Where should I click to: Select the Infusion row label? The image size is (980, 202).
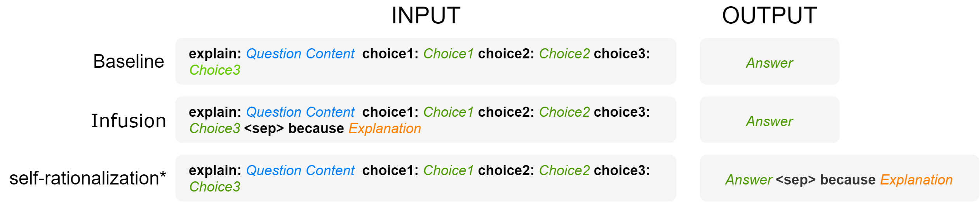click(x=129, y=121)
